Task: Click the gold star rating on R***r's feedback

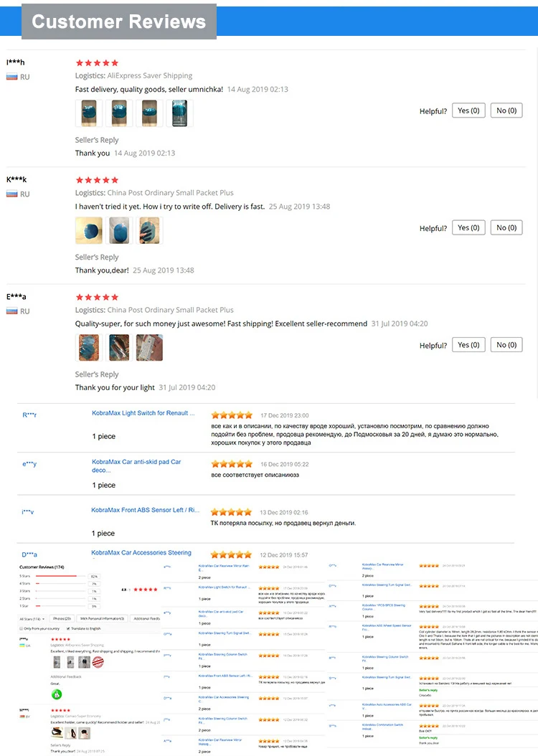Action: pos(232,415)
